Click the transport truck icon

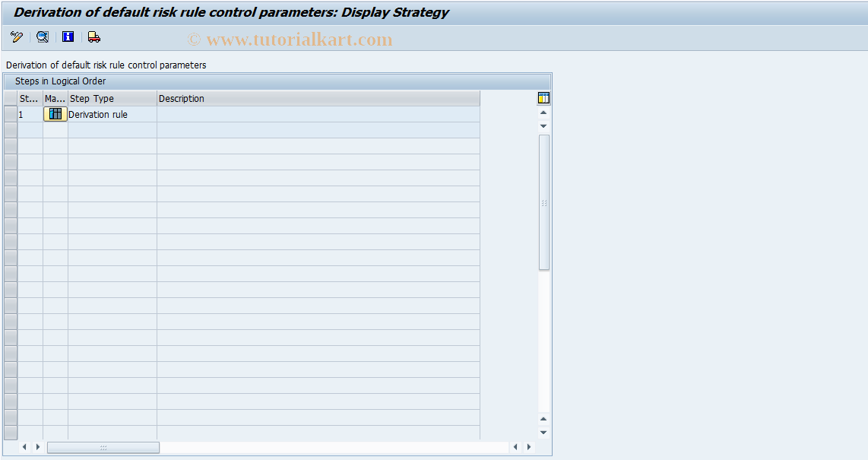[x=94, y=37]
